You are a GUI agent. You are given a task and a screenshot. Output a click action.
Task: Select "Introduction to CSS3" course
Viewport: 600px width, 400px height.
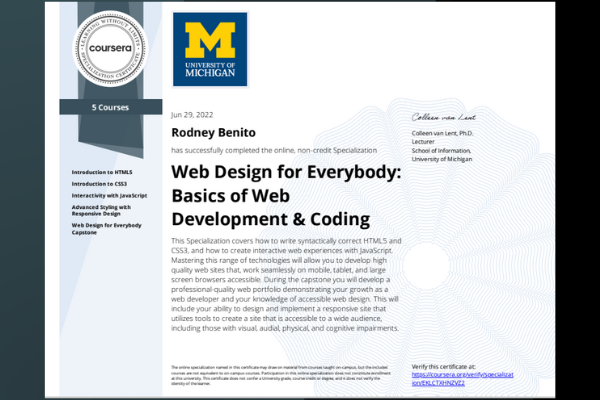(98, 184)
